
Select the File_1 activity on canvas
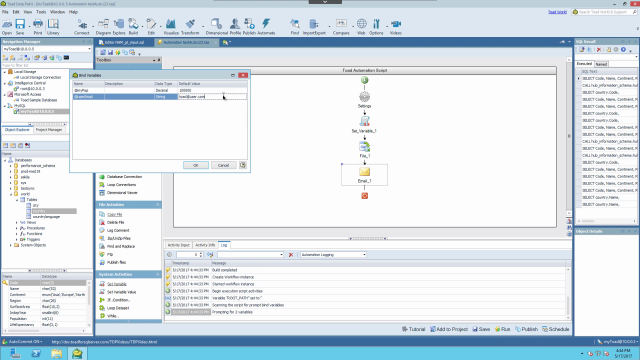click(x=364, y=149)
